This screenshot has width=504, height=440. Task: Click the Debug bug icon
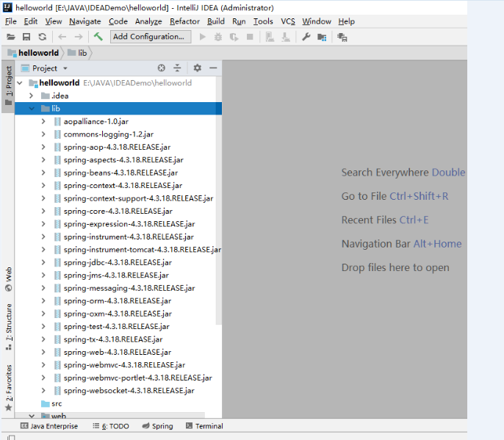[x=218, y=37]
